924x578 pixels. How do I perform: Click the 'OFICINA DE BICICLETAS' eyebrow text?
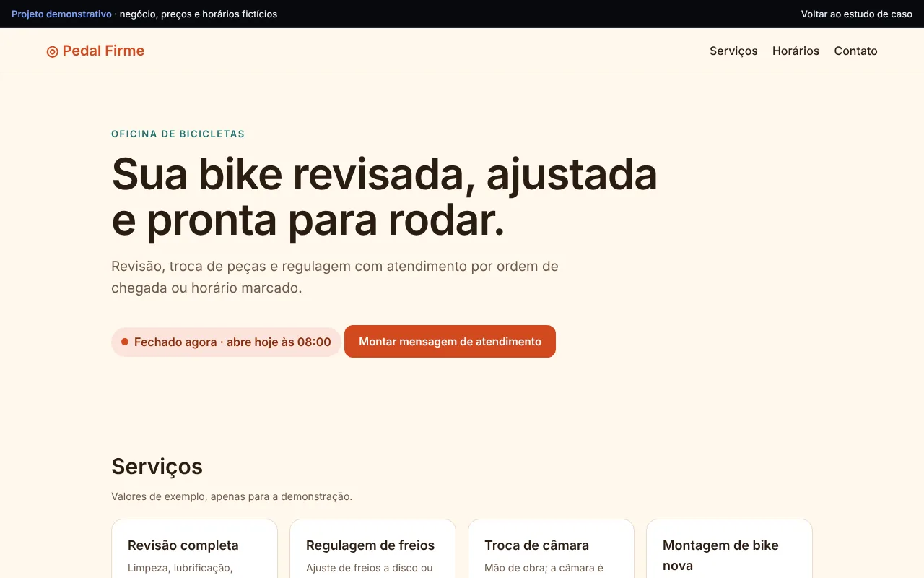click(x=178, y=134)
